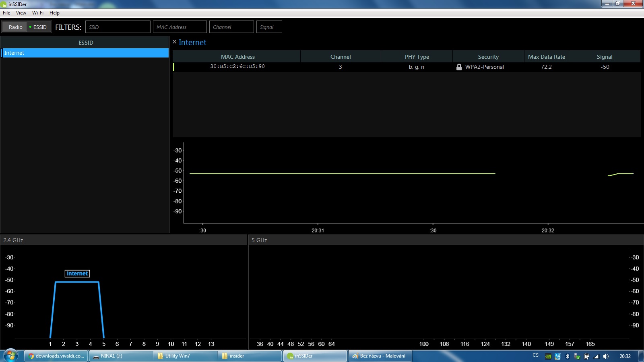
Task: Click the WPA2-Personal security text
Action: point(485,67)
